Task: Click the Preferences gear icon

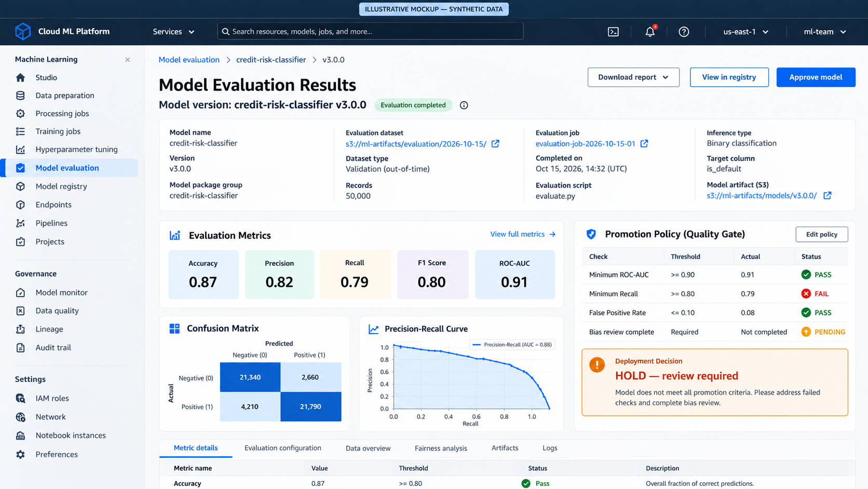Action: click(x=20, y=454)
